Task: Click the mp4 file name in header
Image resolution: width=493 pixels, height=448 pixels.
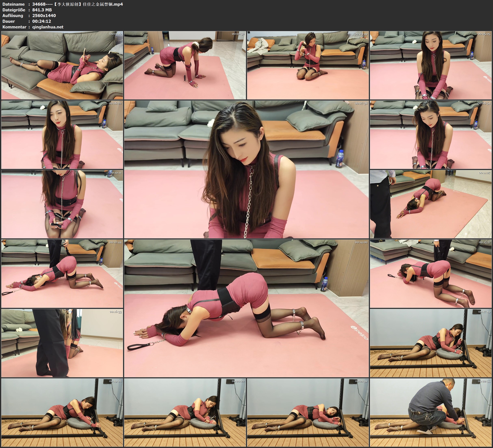Action: click(77, 4)
